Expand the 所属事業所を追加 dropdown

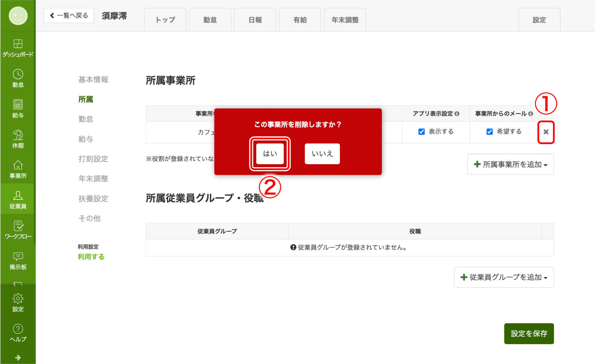pos(510,165)
